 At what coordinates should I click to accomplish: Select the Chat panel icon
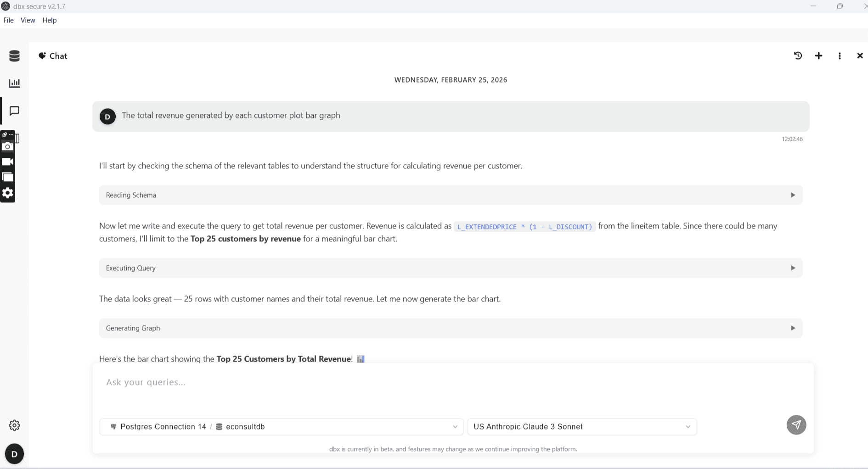[14, 111]
